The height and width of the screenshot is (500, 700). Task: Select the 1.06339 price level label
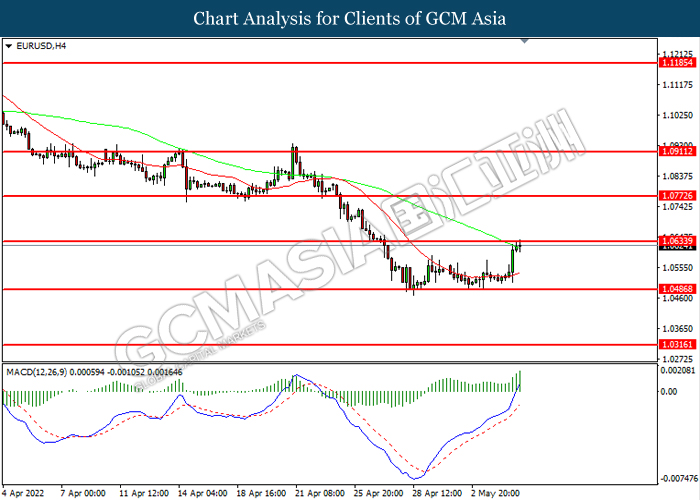click(x=678, y=241)
